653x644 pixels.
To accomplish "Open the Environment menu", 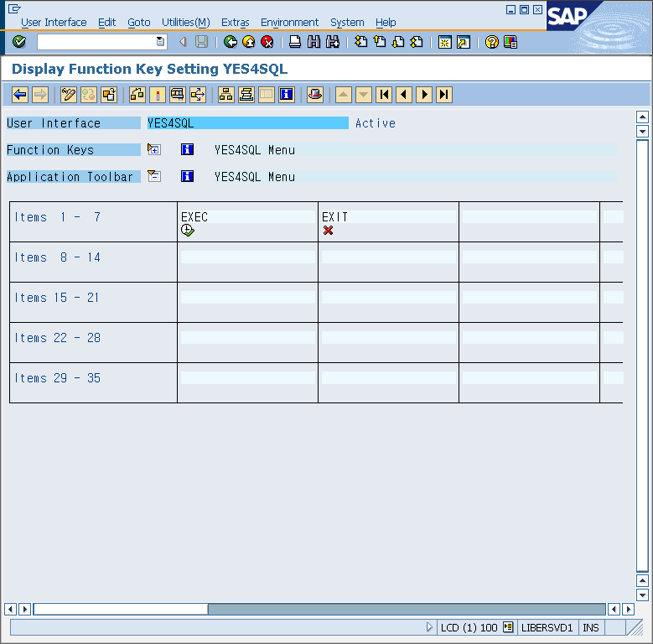I will coord(289,23).
